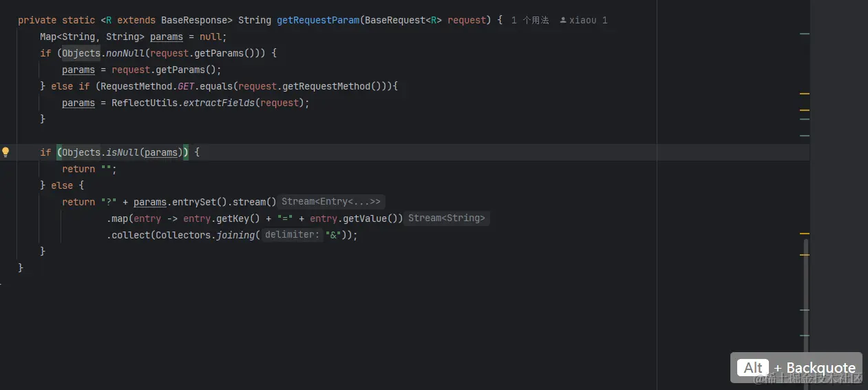This screenshot has width=868, height=390.
Task: Click the 'getRequestMethod' call
Action: point(326,86)
